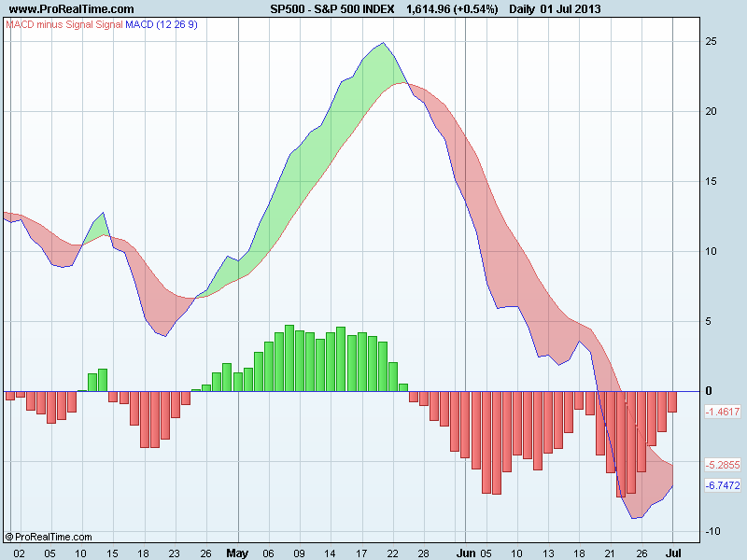The width and height of the screenshot is (747, 560).
Task: Click the 28 date tick on x-axis
Action: (424, 553)
